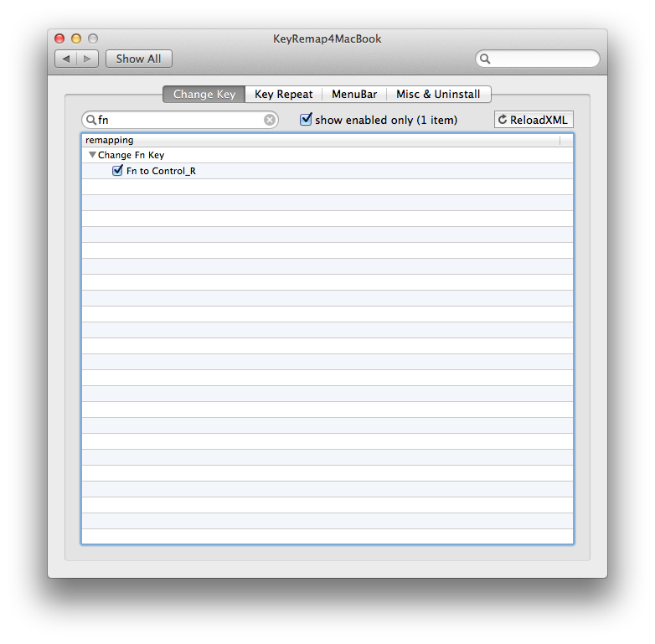
Task: Select the Change Key tab
Action: [204, 94]
